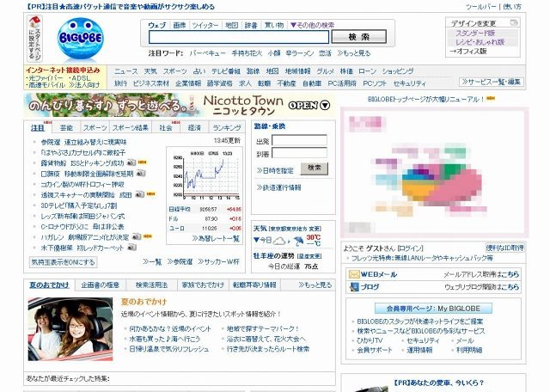Toggle the 気持玉表示 ON button
Screen dimensions: 550x392
point(63,262)
